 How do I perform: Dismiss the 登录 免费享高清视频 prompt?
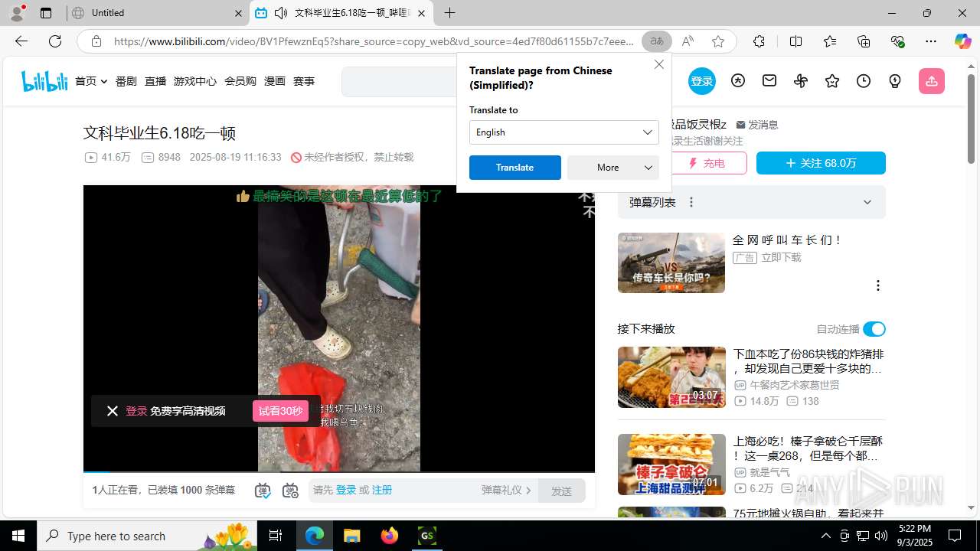pyautogui.click(x=113, y=411)
